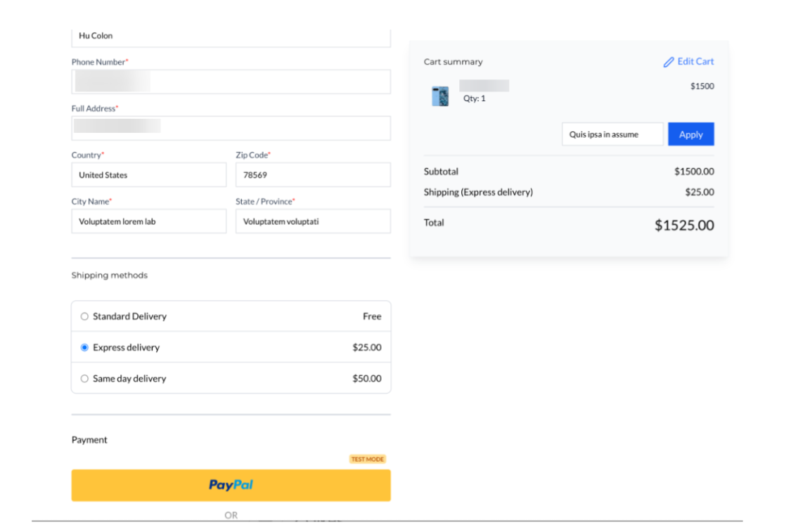Image resolution: width=810 pixels, height=532 pixels.
Task: Focus the Phone Number field
Action: coord(231,82)
